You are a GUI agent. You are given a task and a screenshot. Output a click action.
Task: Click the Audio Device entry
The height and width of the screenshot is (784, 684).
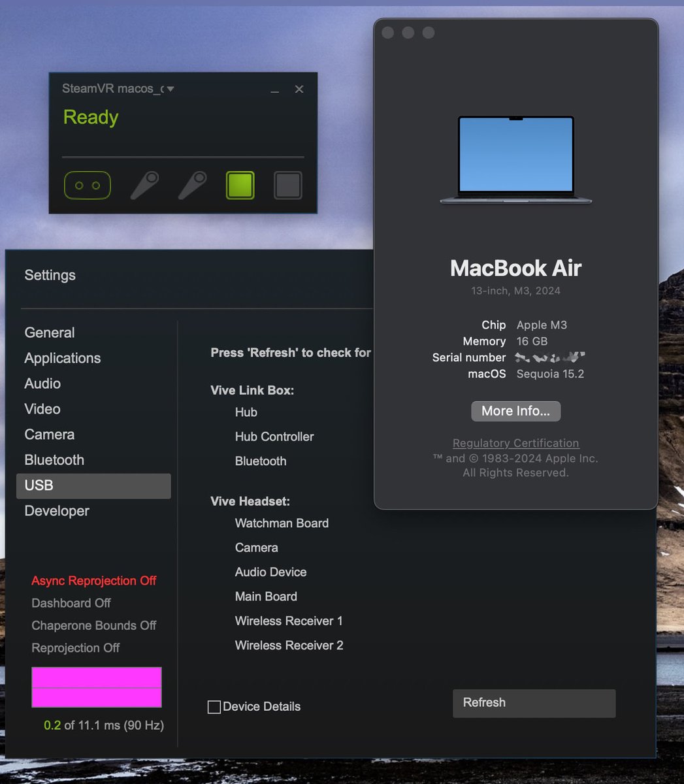tap(271, 572)
